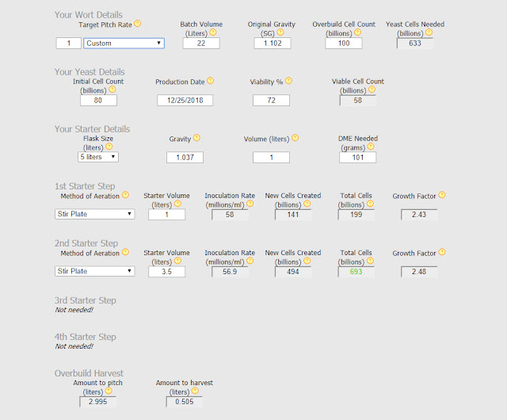Expand the Flask Size 5 liters dropdown
507x420 pixels.
(x=98, y=157)
